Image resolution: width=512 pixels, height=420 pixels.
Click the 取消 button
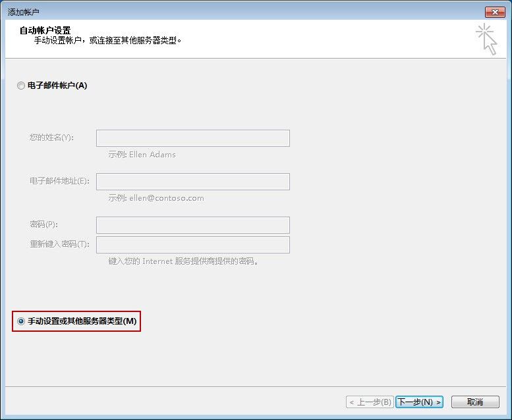pos(475,402)
